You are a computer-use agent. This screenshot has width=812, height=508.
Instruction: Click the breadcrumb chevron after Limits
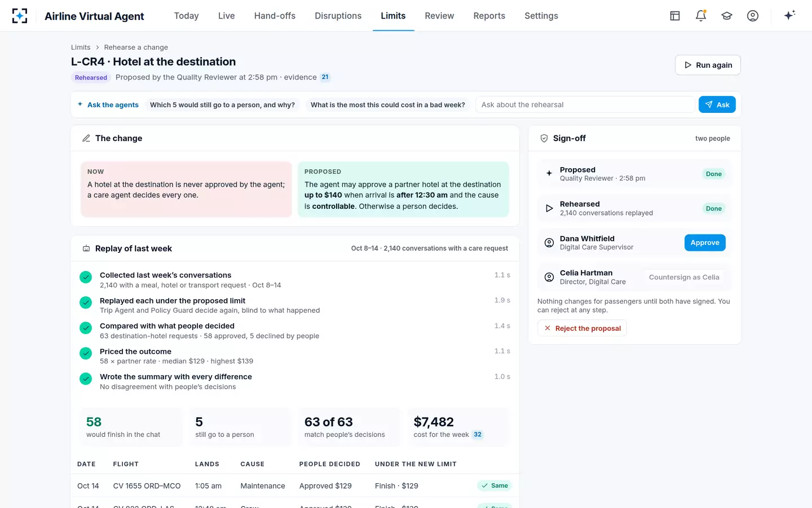[x=97, y=47]
